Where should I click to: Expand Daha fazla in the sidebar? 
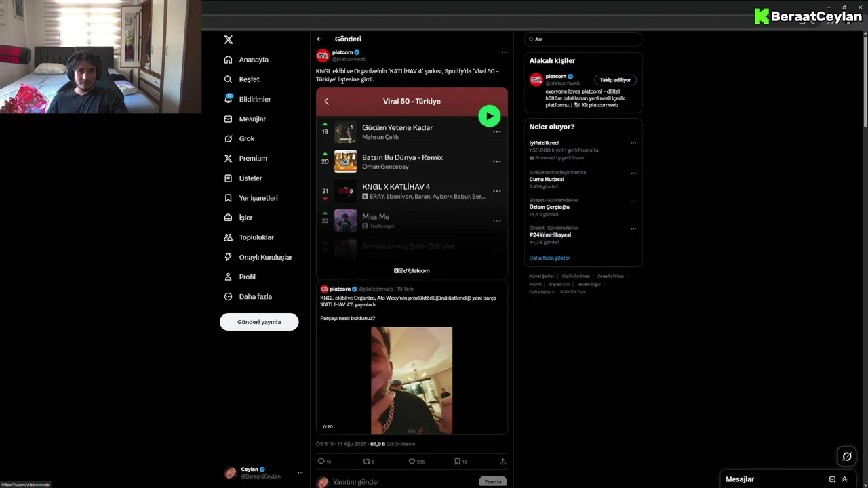click(248, 296)
